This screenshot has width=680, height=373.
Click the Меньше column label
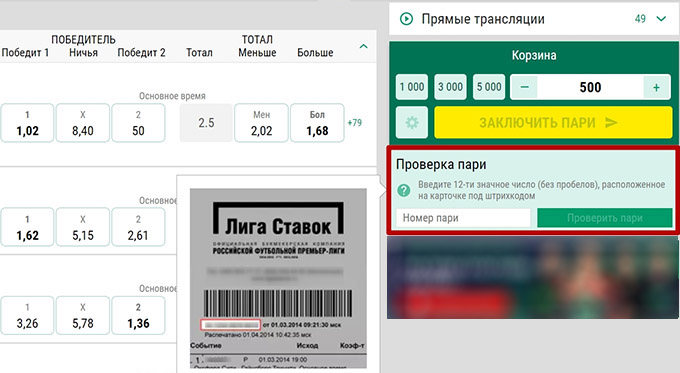(257, 53)
